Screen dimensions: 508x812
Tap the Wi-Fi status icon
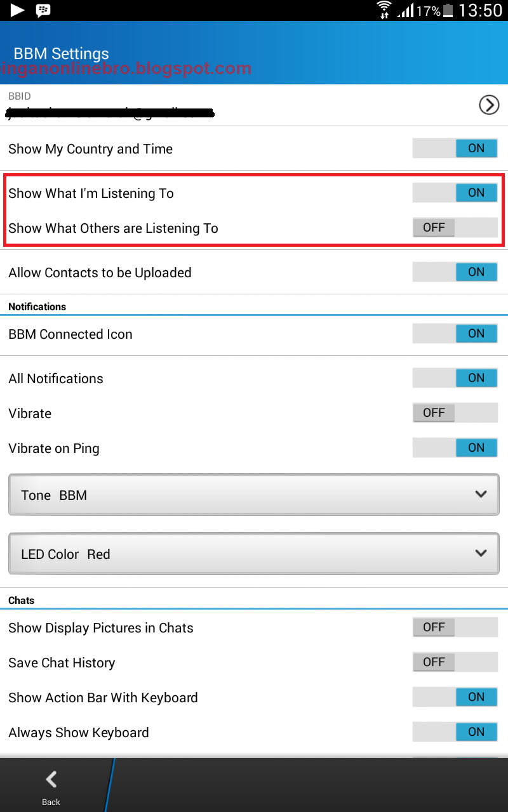pos(384,10)
